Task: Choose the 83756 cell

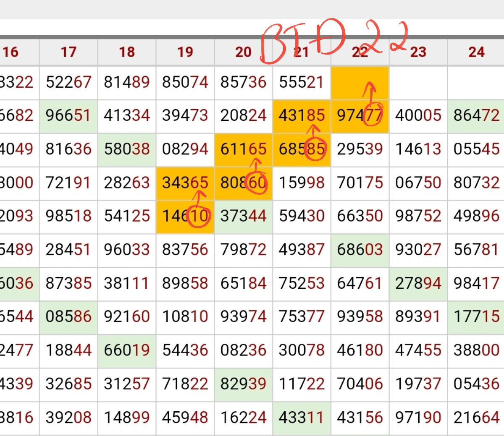Action: [x=185, y=250]
